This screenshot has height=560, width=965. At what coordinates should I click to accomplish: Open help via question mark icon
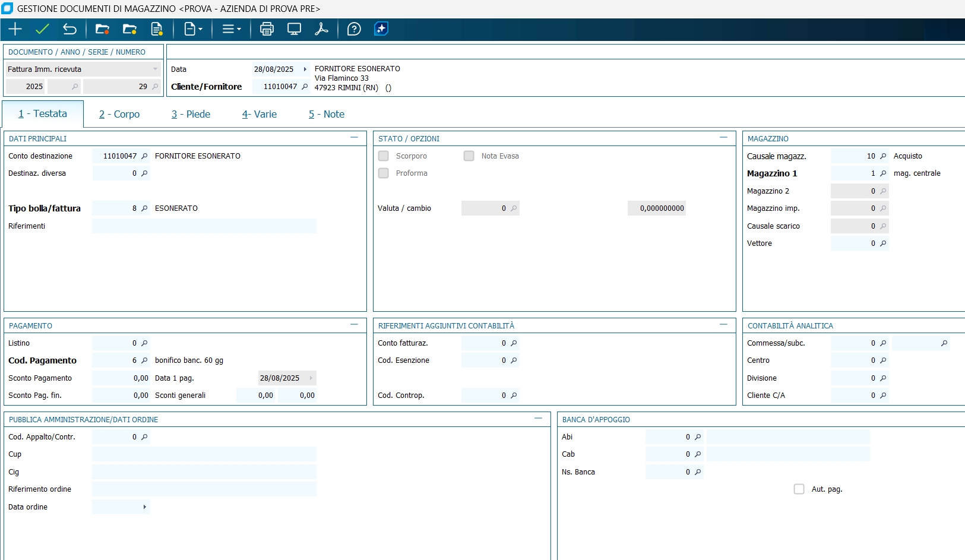354,29
